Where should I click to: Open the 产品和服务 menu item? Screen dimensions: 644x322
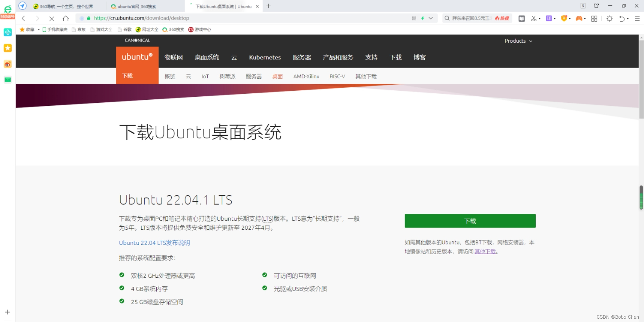[338, 57]
